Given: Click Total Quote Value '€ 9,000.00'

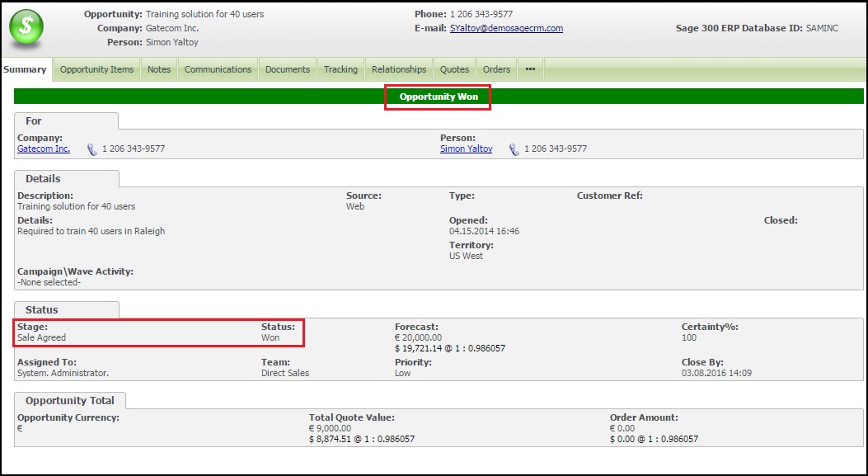Looking at the screenshot, I should tap(330, 428).
